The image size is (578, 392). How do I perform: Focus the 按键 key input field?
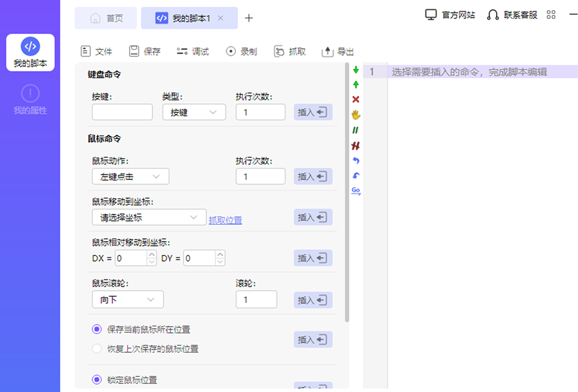pyautogui.click(x=122, y=112)
